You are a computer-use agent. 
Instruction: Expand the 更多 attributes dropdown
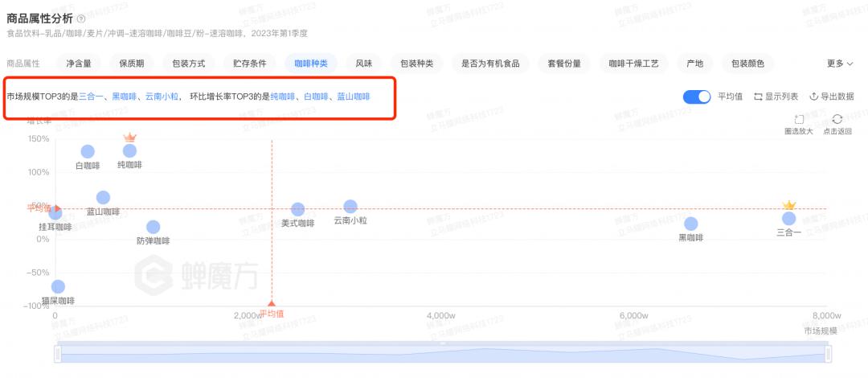840,64
